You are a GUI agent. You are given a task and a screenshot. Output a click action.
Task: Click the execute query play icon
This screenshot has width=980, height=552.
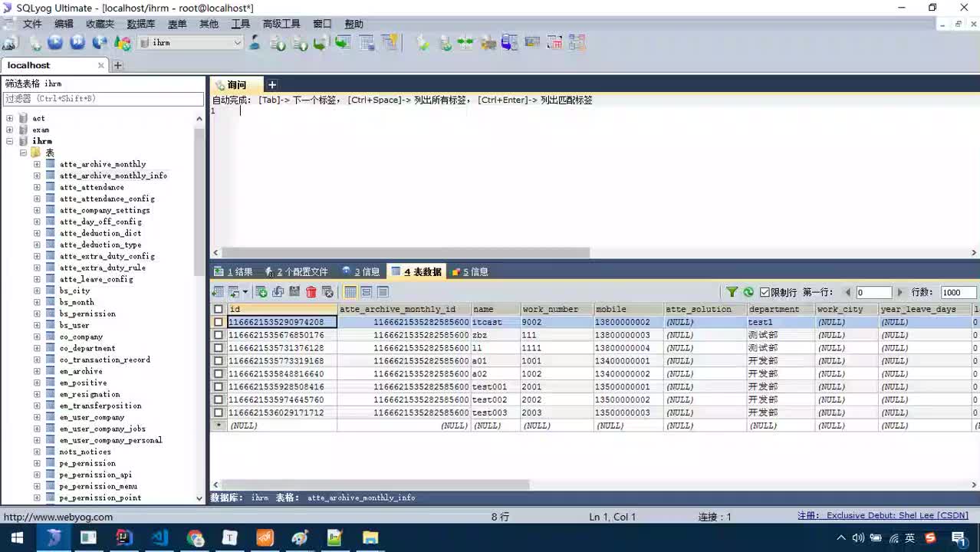[x=55, y=43]
